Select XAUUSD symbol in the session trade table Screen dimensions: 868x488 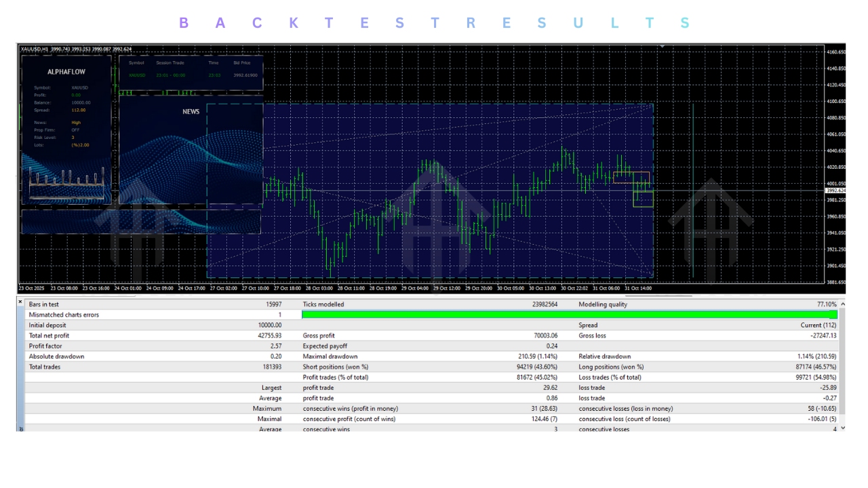click(137, 75)
